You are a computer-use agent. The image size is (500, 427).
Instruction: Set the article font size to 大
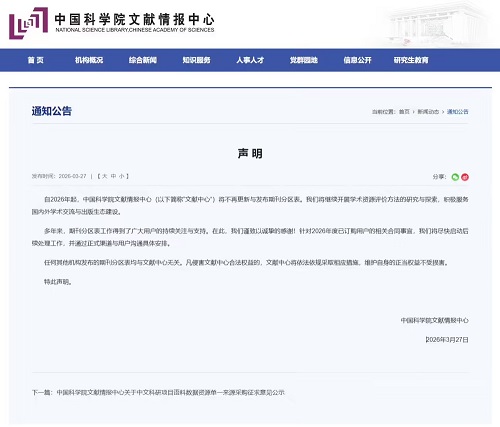coord(104,176)
